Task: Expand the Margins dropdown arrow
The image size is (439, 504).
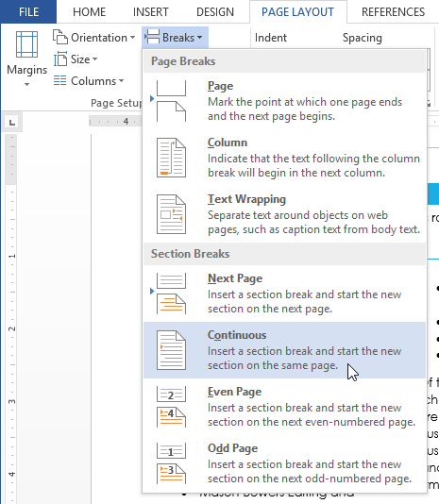Action: pyautogui.click(x=26, y=85)
